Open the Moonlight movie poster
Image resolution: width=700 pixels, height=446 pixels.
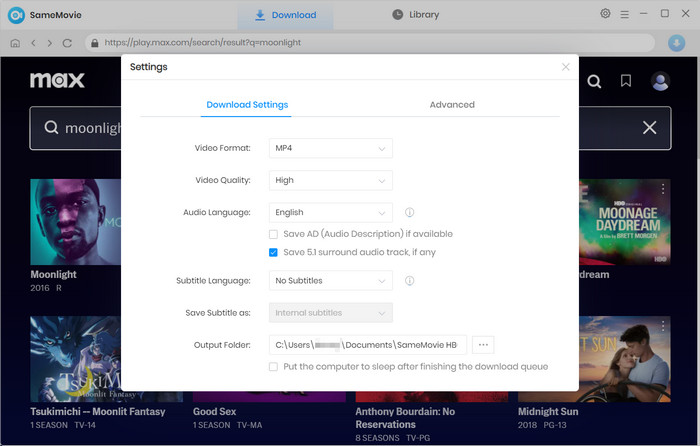[75, 222]
